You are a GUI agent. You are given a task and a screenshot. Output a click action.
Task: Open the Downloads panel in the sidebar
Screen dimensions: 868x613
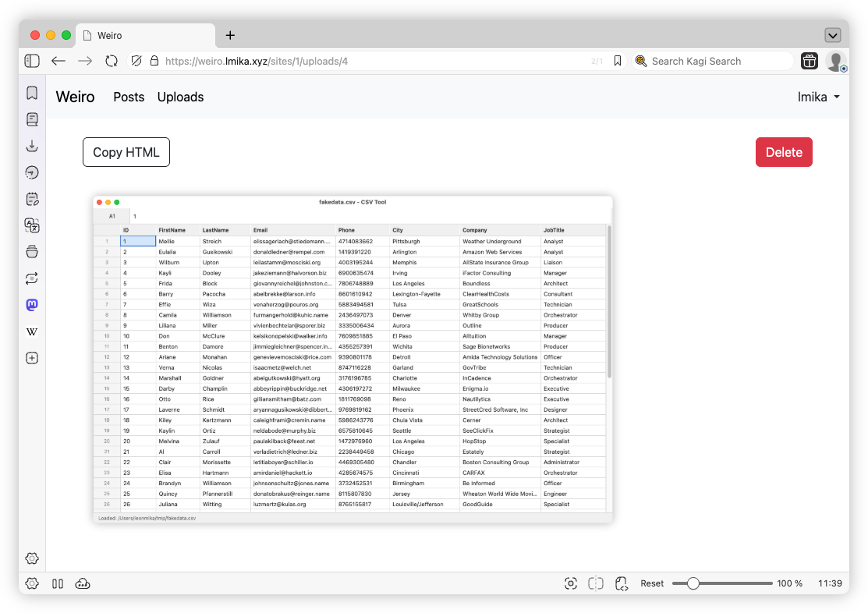[32, 146]
